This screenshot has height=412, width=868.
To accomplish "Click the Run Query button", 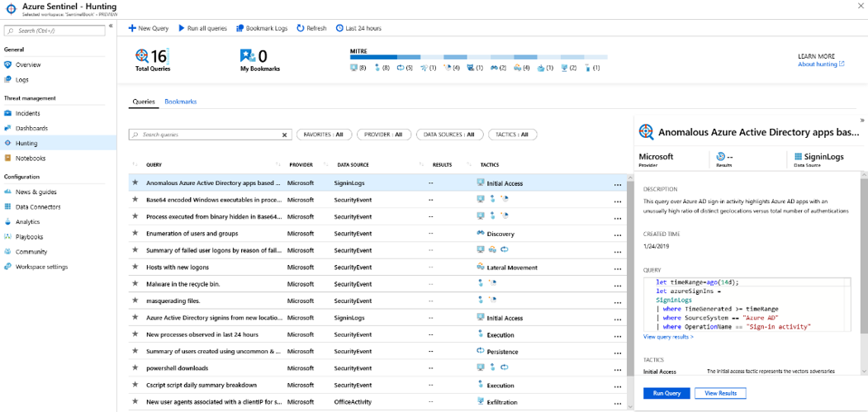I will (x=666, y=393).
